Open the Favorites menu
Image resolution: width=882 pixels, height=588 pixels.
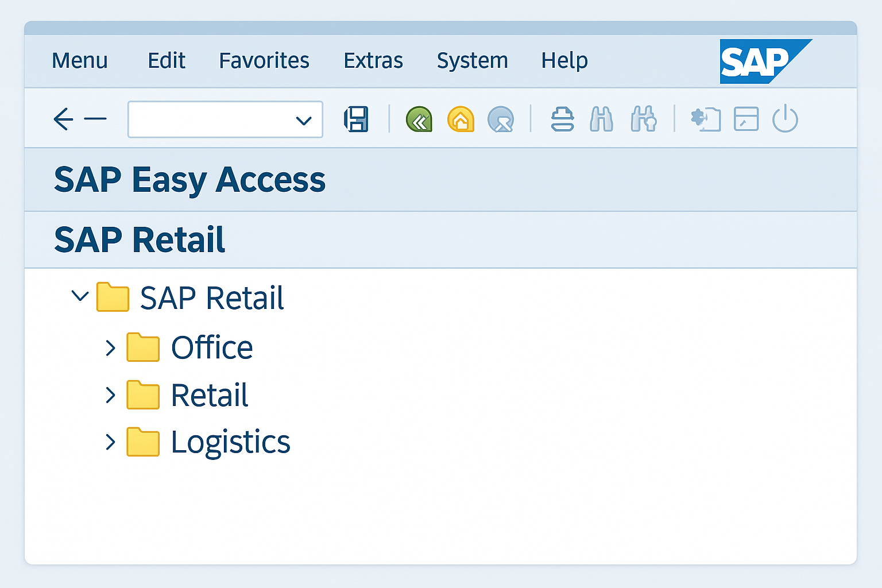coord(264,60)
